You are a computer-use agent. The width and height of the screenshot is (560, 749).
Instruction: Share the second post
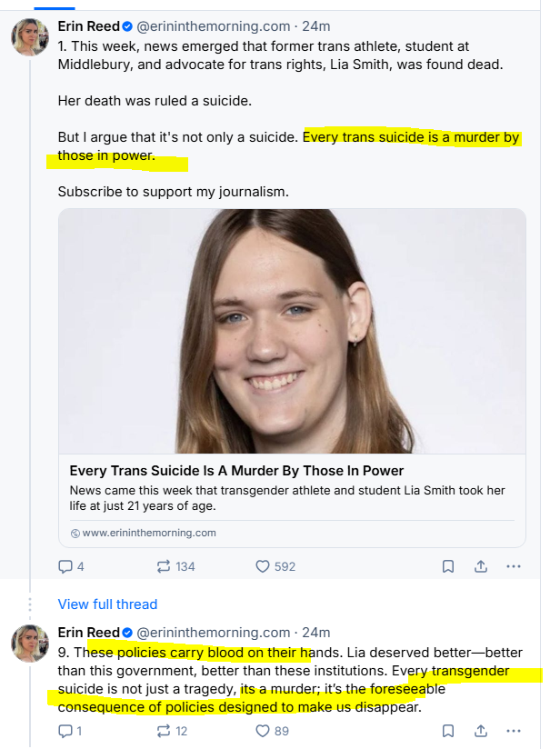tap(481, 730)
